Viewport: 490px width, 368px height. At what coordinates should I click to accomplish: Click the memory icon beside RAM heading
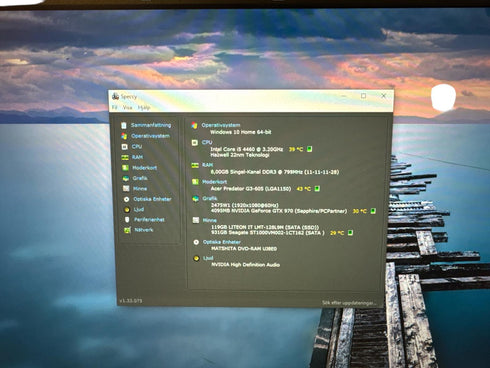195,165
